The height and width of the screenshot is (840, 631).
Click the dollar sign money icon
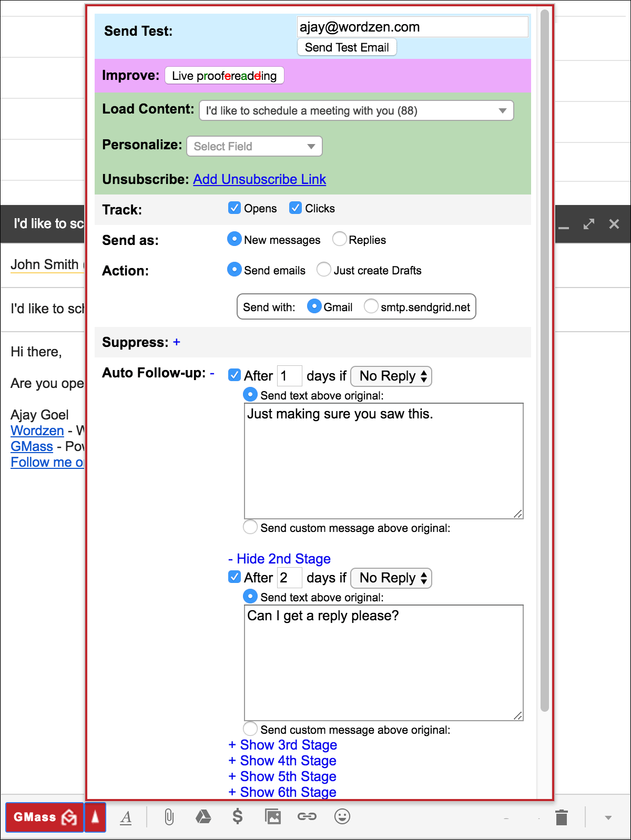(238, 816)
